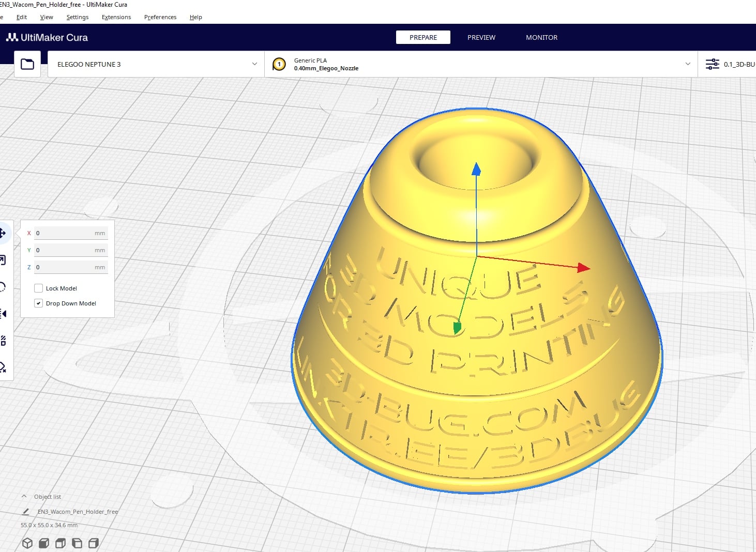Switch to top view cube icon
The width and height of the screenshot is (756, 552).
pyautogui.click(x=61, y=543)
